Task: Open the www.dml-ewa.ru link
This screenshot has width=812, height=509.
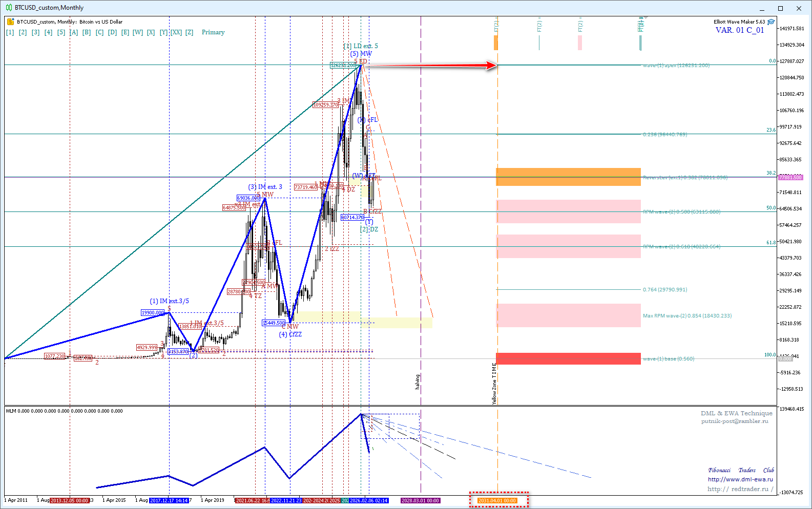Action: (740, 479)
